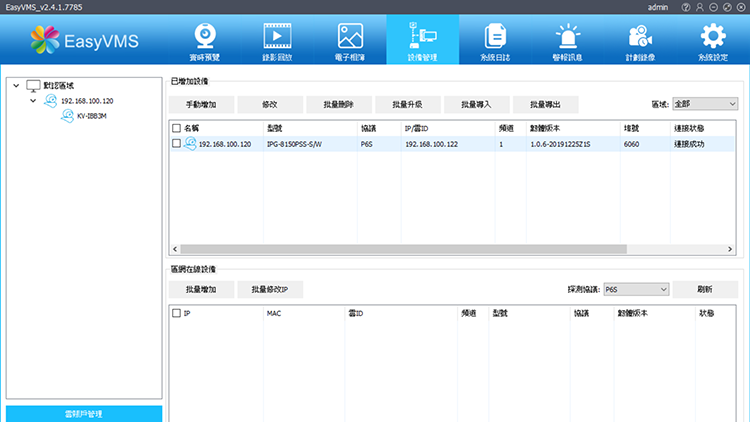Click the refresh (刷新) button

coord(705,289)
